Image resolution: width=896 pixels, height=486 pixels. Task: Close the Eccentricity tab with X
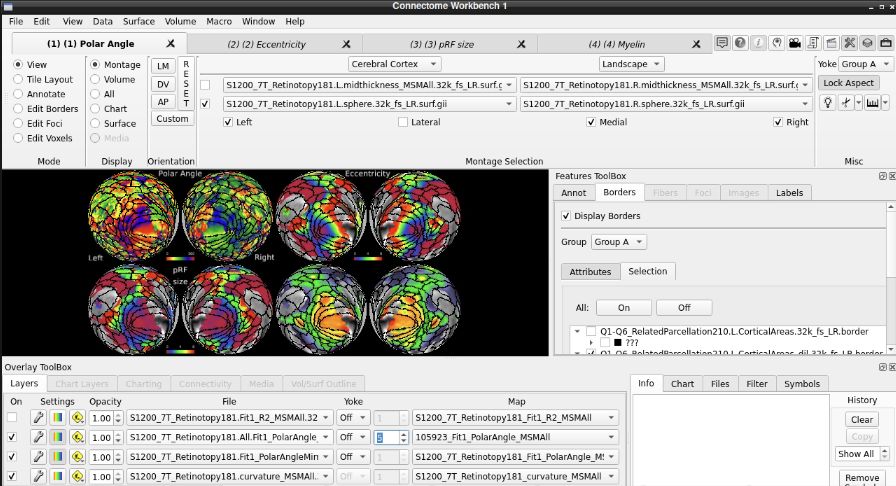[x=346, y=44]
